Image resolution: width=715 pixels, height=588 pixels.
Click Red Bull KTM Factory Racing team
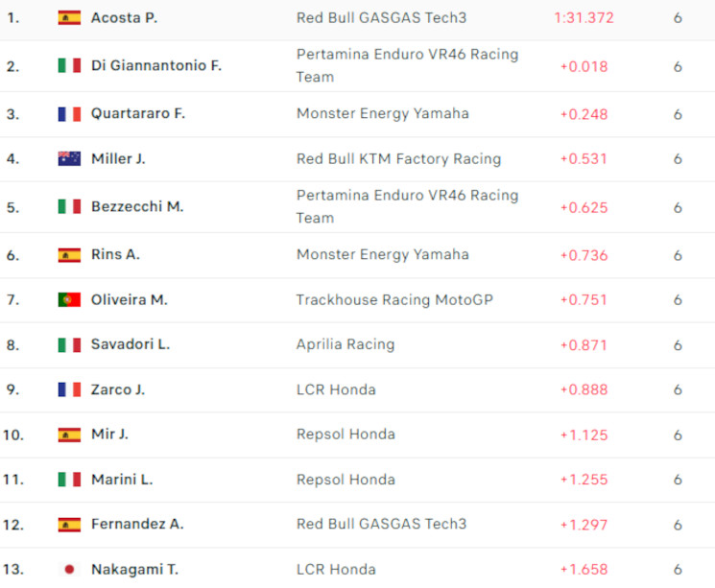pyautogui.click(x=398, y=159)
